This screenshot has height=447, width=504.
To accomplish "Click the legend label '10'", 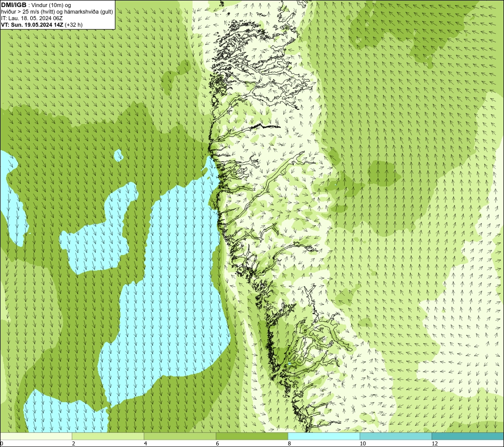I will pos(362,443).
